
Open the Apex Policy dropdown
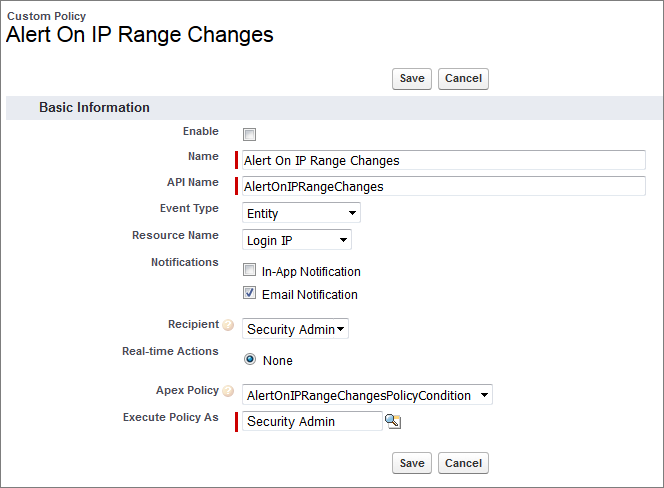pos(367,395)
